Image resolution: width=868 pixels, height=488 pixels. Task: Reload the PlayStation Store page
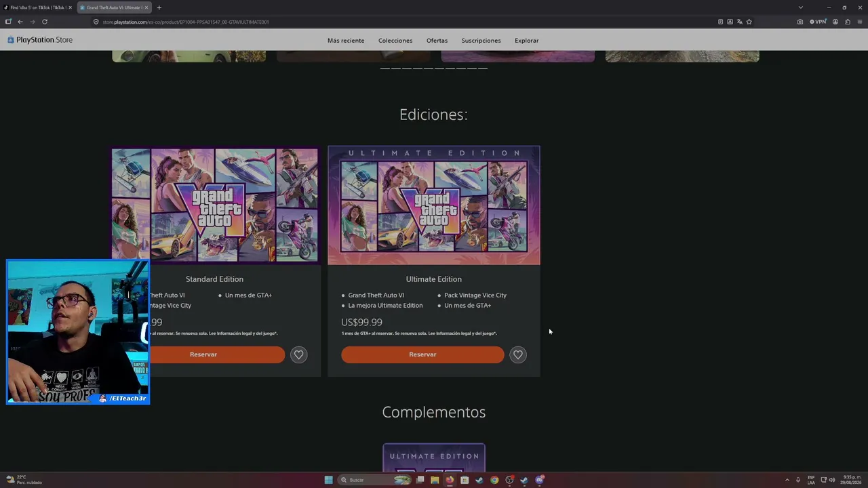[x=45, y=22]
